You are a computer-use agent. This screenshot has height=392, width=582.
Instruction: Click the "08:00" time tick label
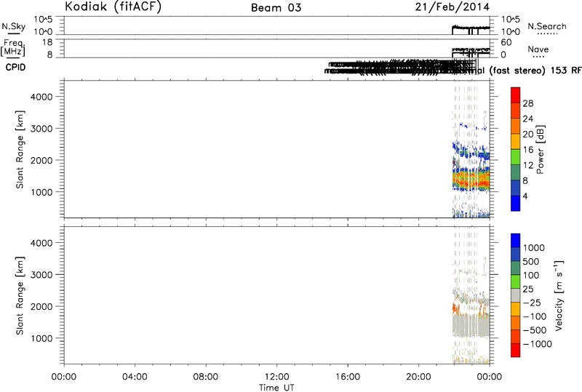pos(206,377)
